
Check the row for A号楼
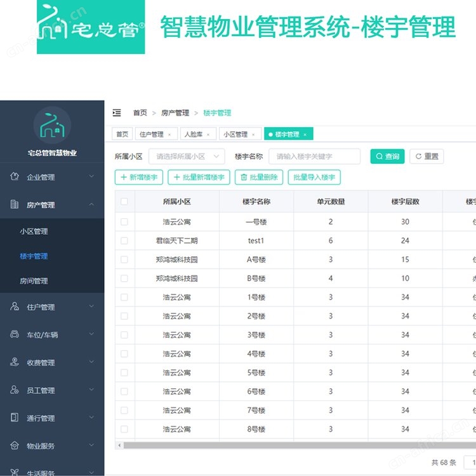tap(124, 260)
